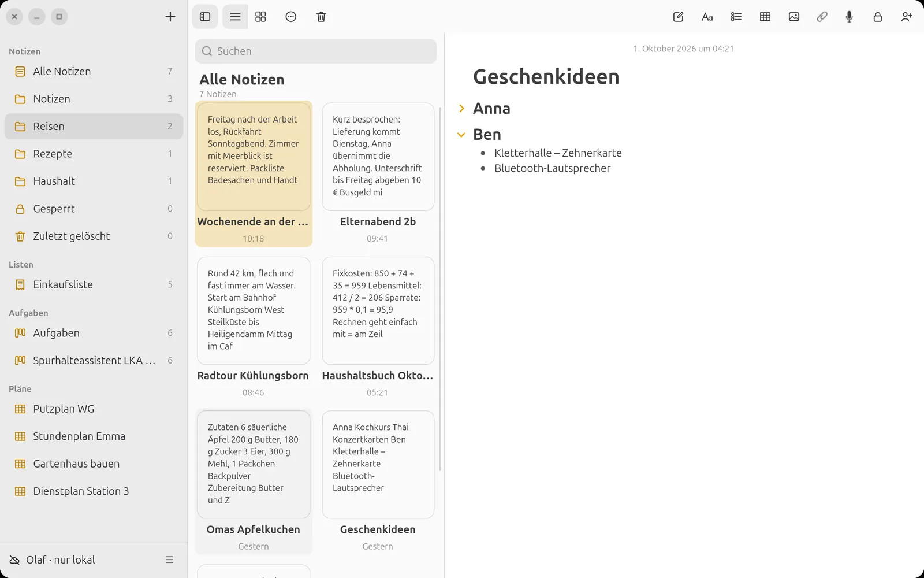Click the cloud-off local account icon
The height and width of the screenshot is (578, 924).
(14, 560)
